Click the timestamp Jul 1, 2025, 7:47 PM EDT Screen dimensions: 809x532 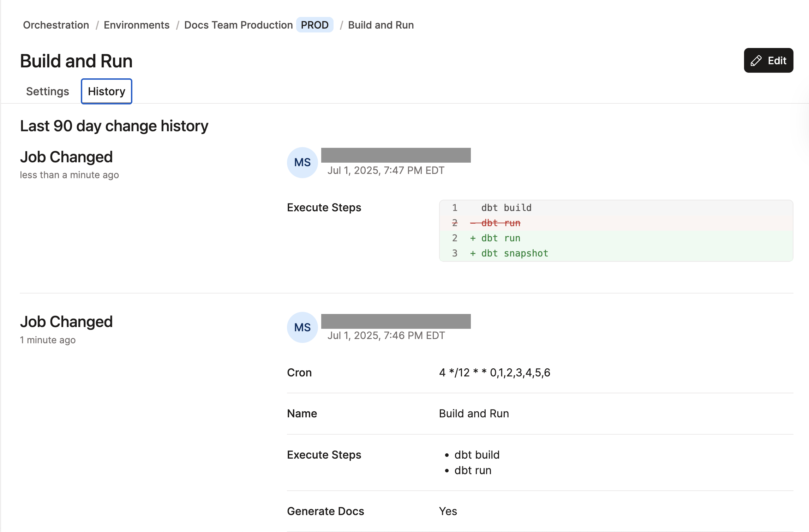tap(386, 170)
